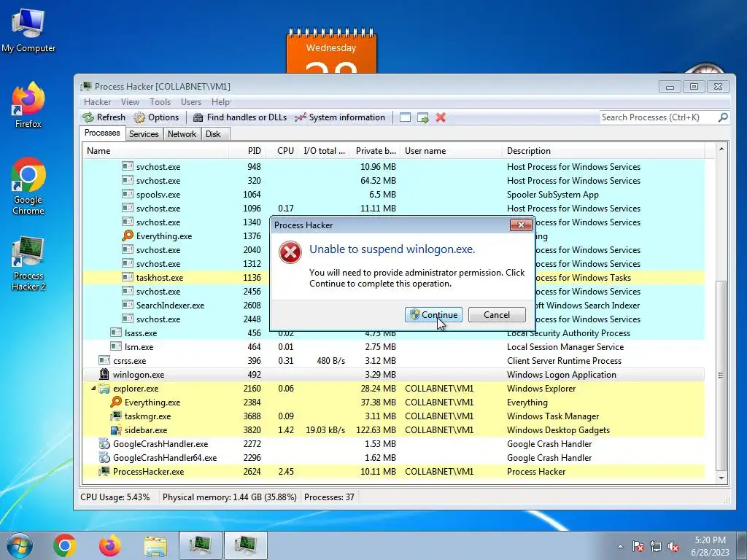Viewport: 747px width, 560px height.
Task: Click the find window and thread icon
Action: click(422, 117)
